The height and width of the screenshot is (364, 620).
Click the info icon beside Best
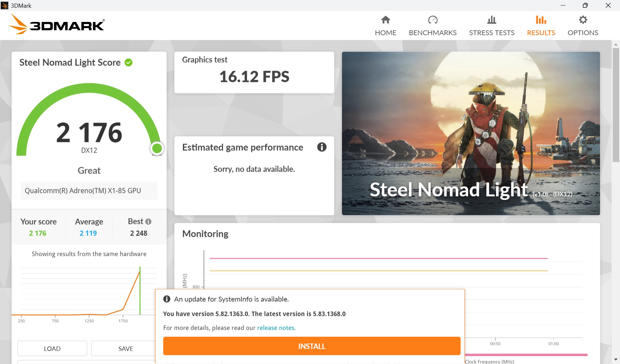[x=148, y=222]
